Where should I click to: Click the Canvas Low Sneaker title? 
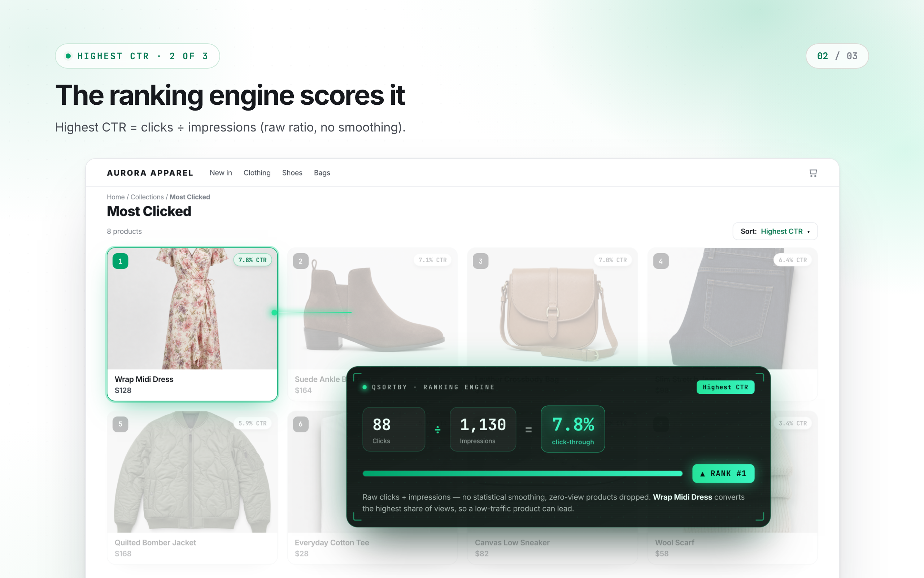pyautogui.click(x=513, y=543)
